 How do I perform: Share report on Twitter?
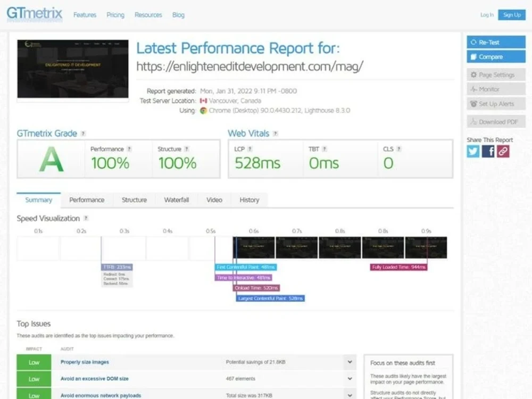pos(473,151)
